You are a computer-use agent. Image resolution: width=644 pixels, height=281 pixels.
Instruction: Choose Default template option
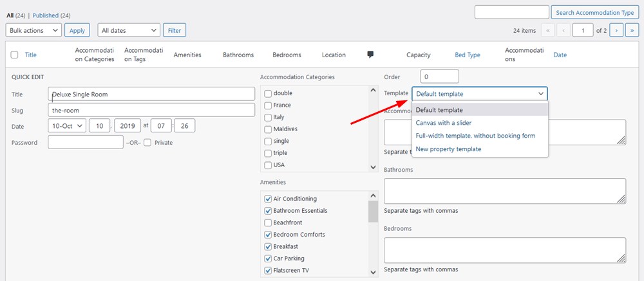[480, 110]
